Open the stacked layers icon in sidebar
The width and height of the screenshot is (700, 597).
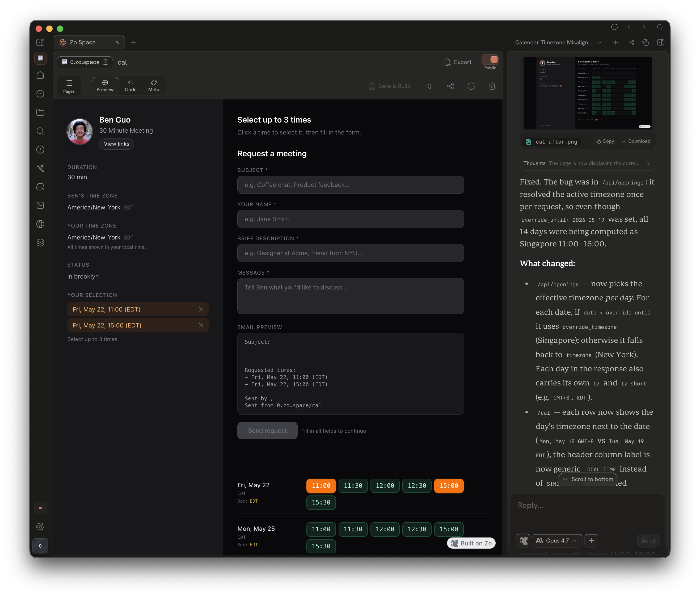coord(40,243)
